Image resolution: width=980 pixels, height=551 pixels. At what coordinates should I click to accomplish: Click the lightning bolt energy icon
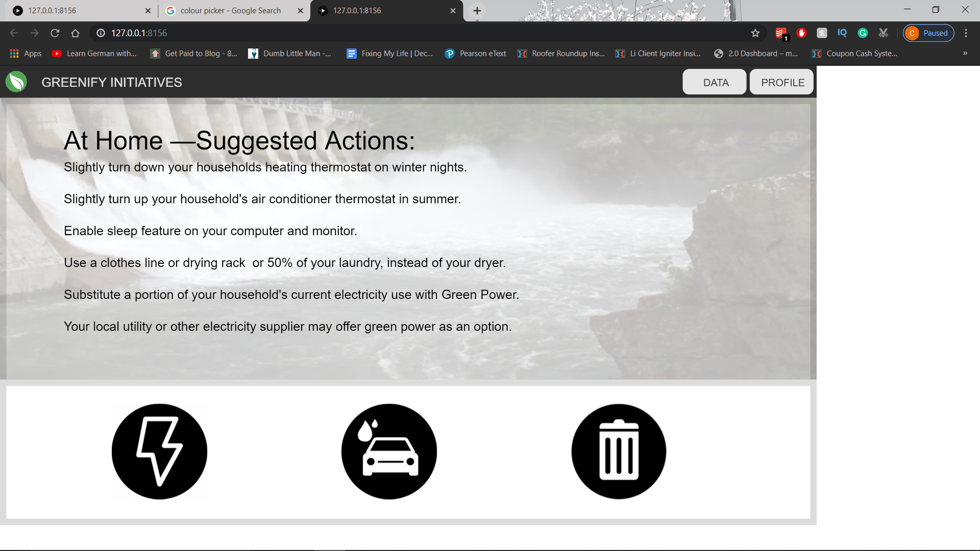[159, 452]
